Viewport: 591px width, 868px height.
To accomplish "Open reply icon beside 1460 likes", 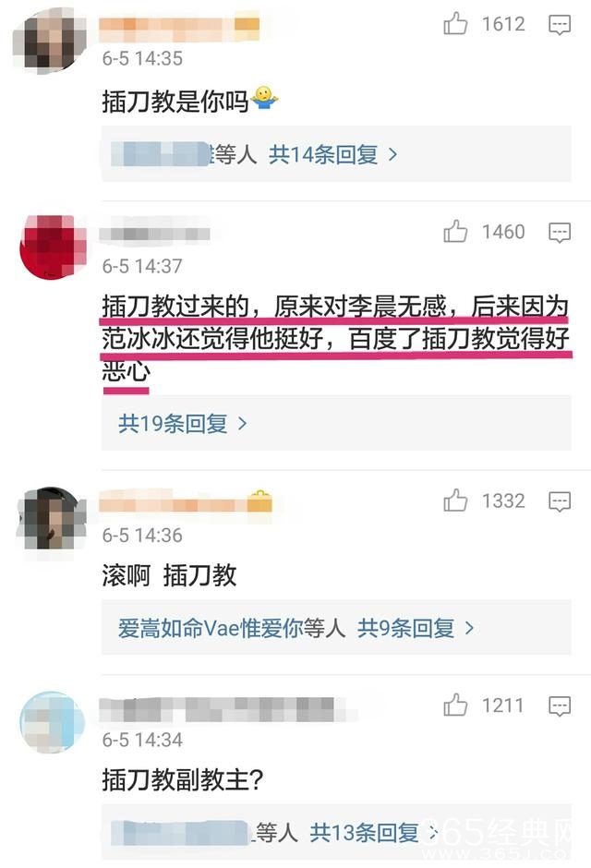I will point(559,233).
